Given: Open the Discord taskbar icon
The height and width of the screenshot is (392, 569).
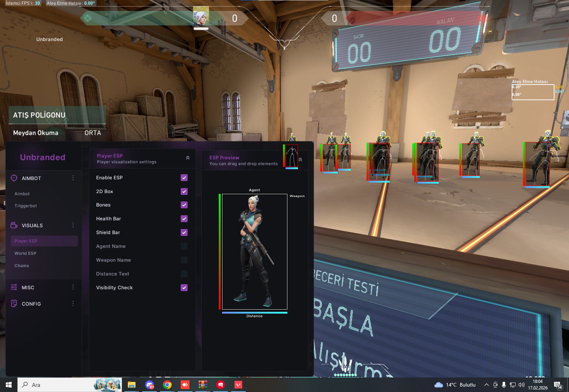Looking at the screenshot, I should [150, 385].
